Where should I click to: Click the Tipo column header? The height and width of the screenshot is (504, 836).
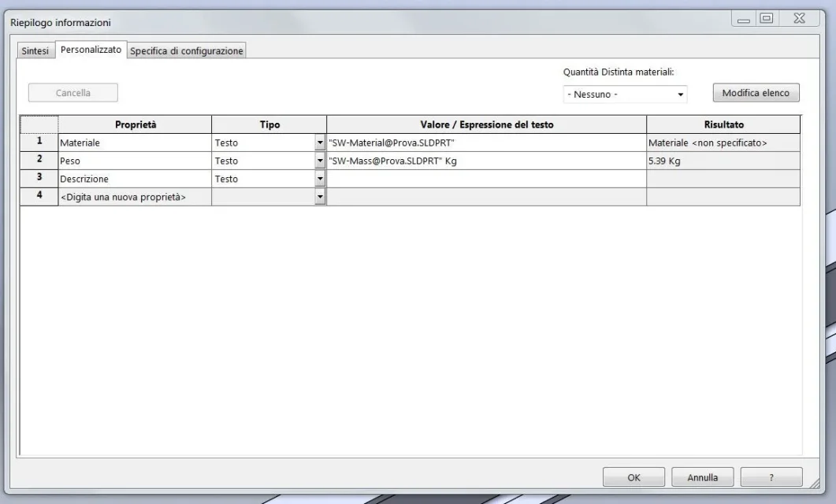[x=269, y=124]
